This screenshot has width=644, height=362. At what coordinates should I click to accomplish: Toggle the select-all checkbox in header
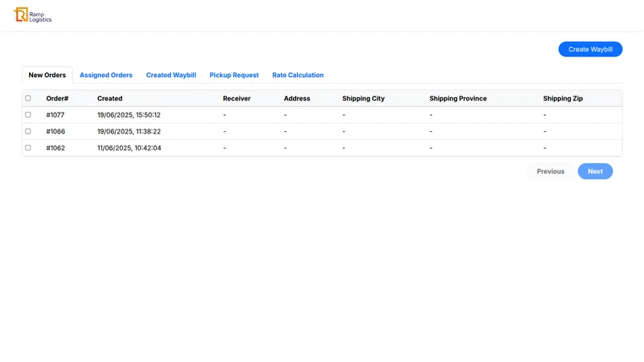coord(28,98)
